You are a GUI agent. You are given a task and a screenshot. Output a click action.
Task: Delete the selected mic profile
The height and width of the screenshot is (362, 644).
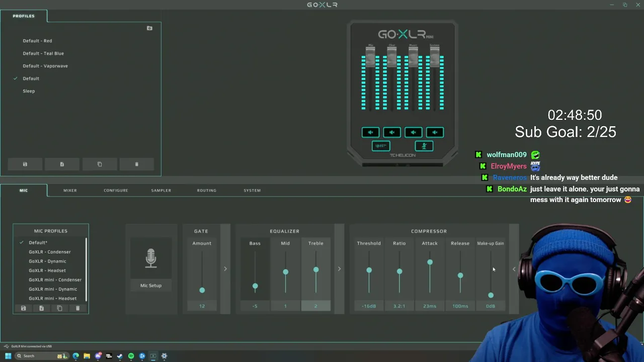(77, 308)
